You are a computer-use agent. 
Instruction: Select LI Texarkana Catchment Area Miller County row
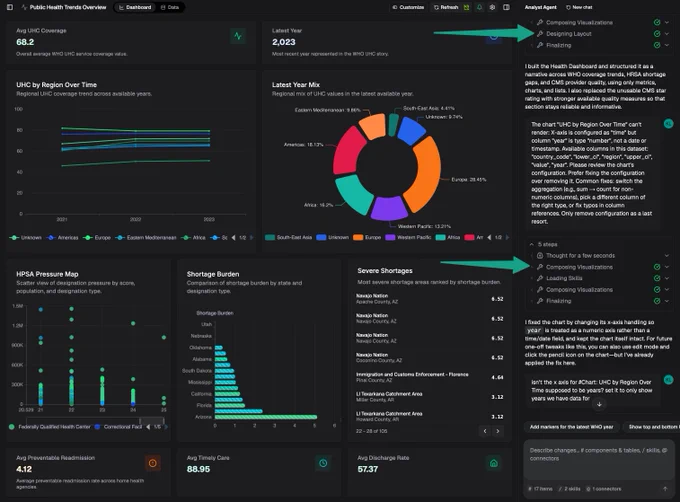[429, 397]
